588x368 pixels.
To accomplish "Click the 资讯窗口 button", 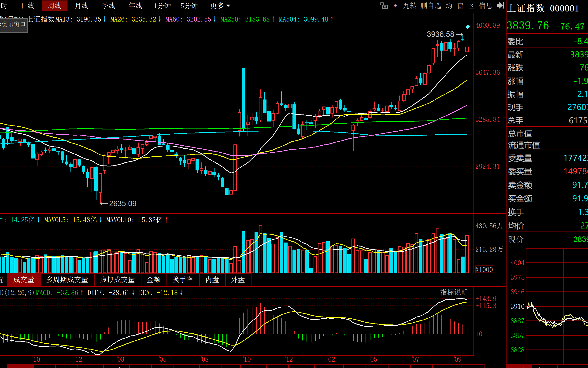I will (x=13, y=25).
